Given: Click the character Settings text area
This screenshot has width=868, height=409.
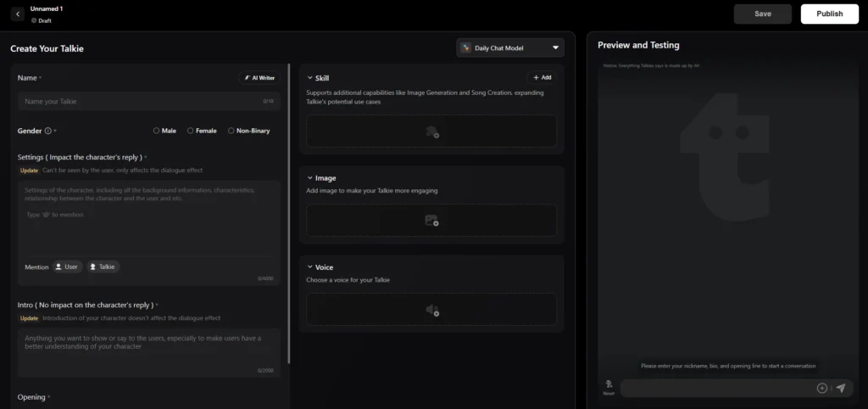Looking at the screenshot, I should point(149,218).
